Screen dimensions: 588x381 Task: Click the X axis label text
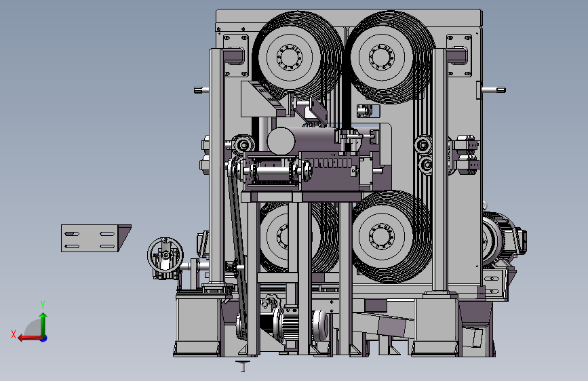point(14,334)
